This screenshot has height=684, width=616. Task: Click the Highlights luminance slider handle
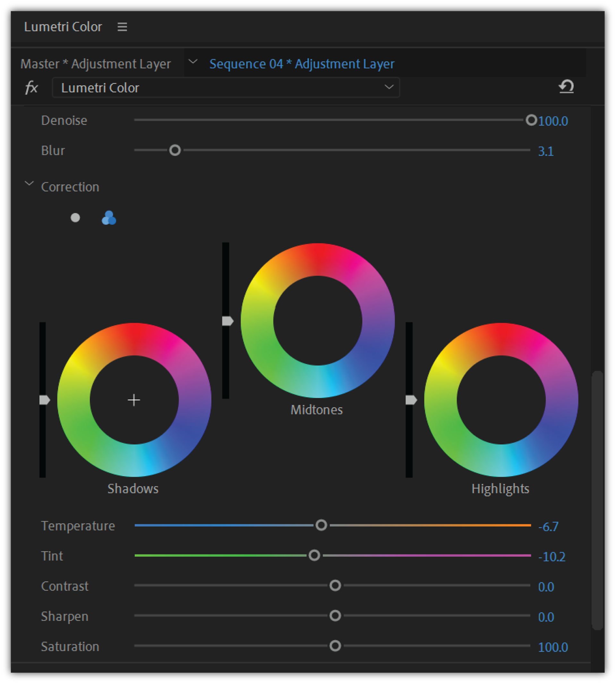pos(411,400)
